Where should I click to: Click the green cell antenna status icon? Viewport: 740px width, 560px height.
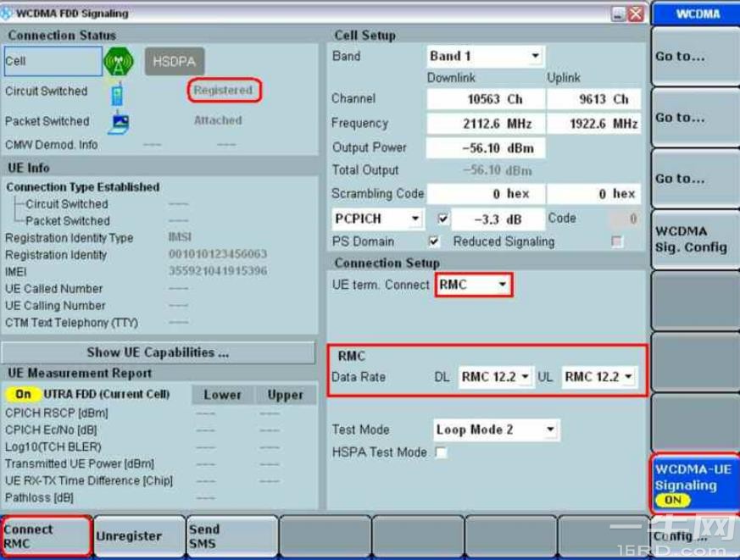[x=118, y=62]
